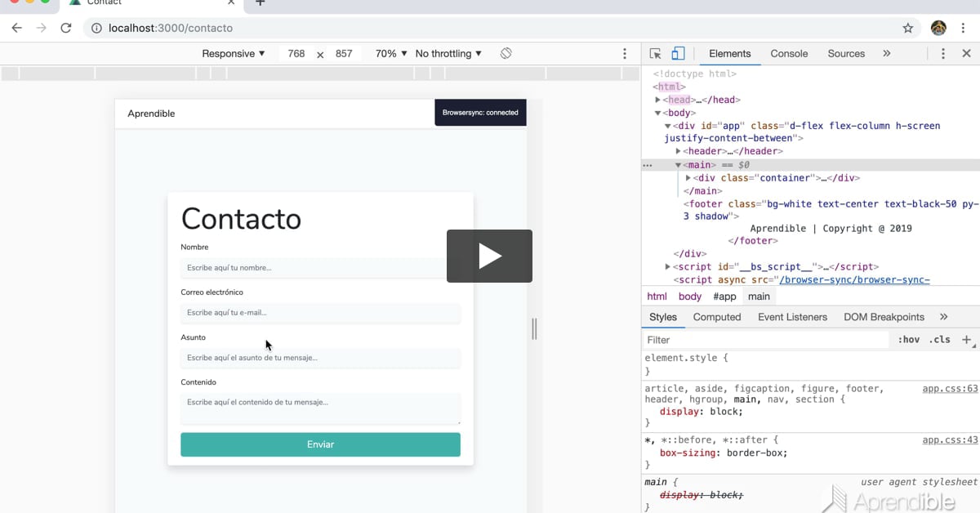Image resolution: width=980 pixels, height=513 pixels.
Task: View site information icon in address bar
Action: point(96,28)
